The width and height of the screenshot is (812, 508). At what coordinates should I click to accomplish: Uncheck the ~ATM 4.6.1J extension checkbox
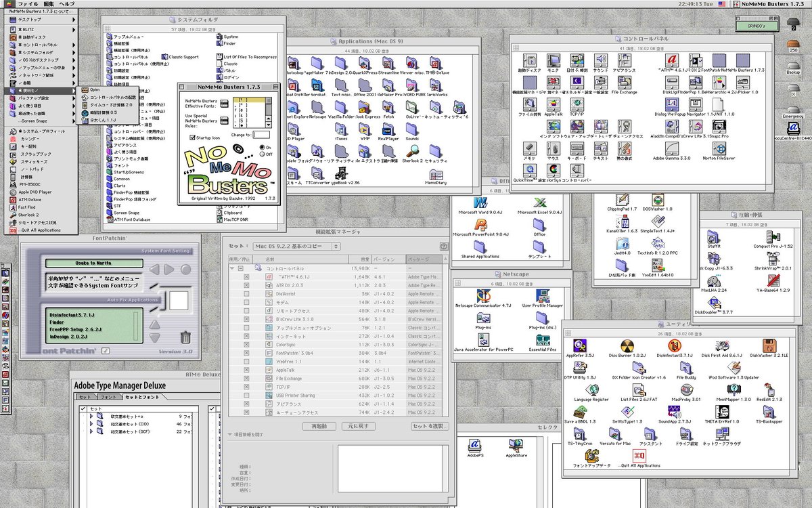pyautogui.click(x=246, y=276)
